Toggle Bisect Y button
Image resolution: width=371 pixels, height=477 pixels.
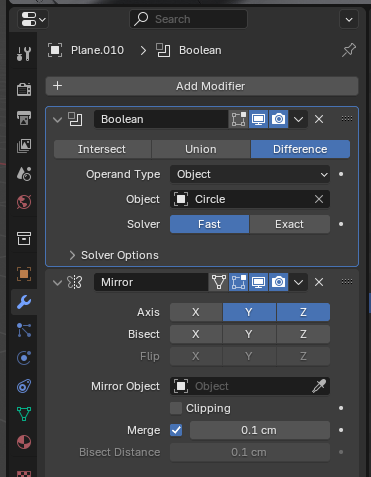click(249, 334)
